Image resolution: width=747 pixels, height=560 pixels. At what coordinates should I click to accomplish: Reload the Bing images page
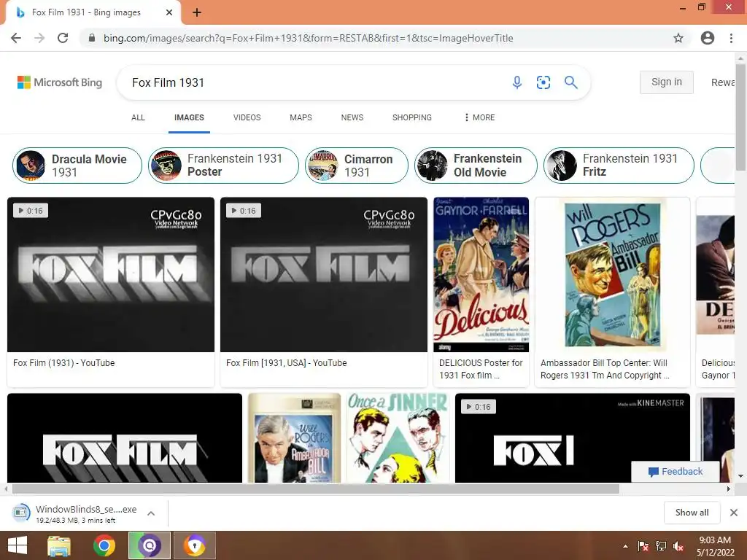point(63,38)
